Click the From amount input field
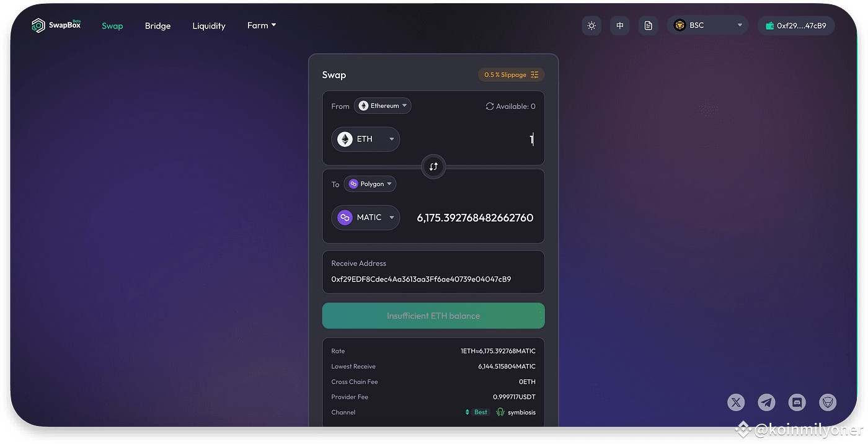 pyautogui.click(x=470, y=140)
